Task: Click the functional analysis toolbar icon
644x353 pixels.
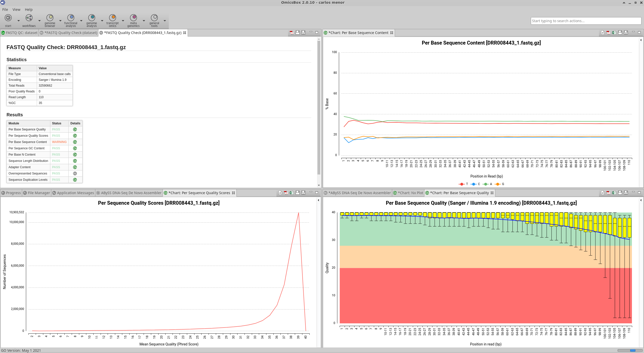Action: pos(71,18)
